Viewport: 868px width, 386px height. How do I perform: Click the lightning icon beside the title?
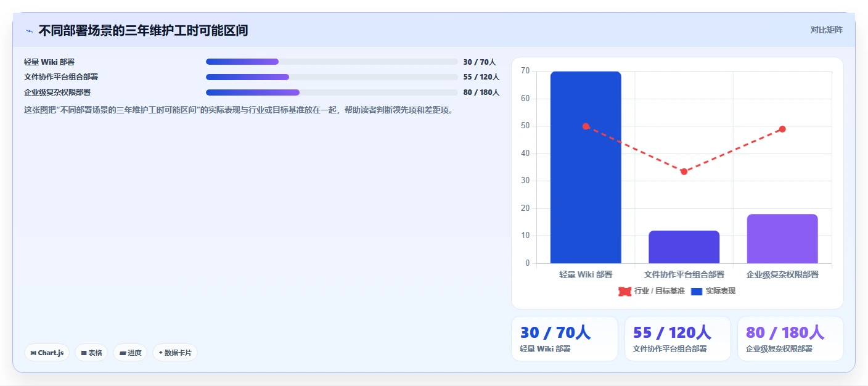point(29,30)
